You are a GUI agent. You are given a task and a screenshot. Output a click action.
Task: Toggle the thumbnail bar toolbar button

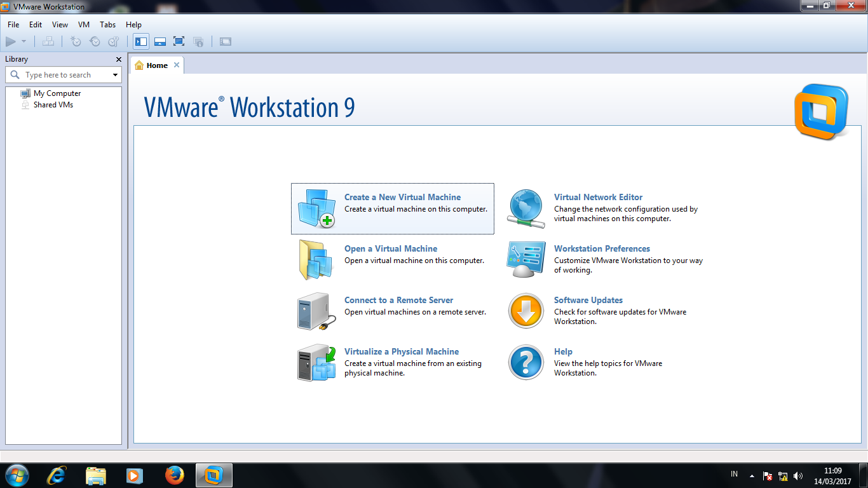pyautogui.click(x=160, y=42)
